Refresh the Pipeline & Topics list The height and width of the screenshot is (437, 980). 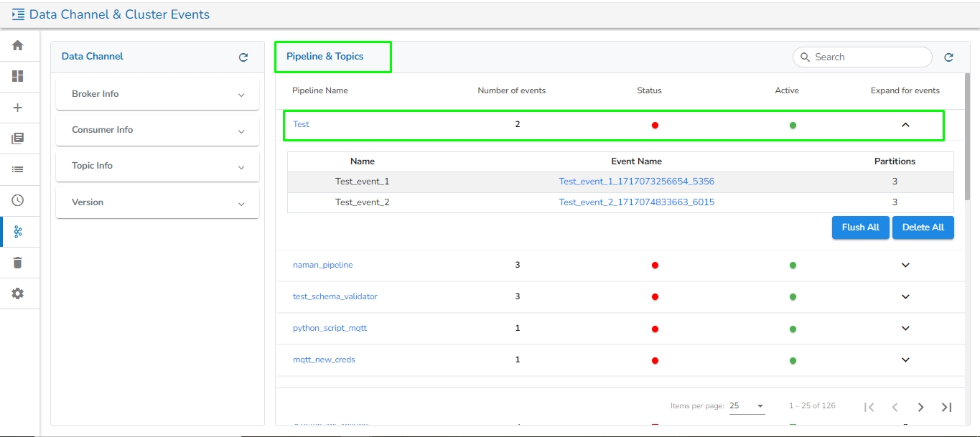point(948,57)
